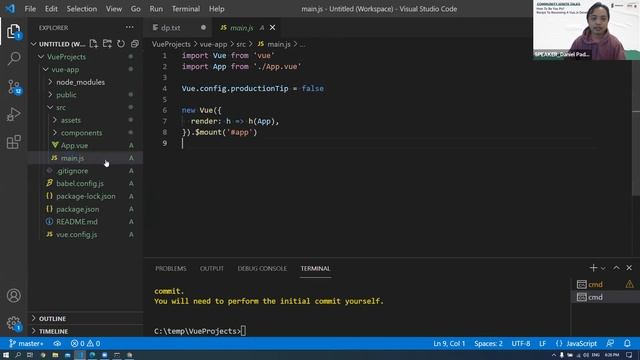Open explorer More Actions ellipsis
The image size is (640, 360).
point(129,27)
